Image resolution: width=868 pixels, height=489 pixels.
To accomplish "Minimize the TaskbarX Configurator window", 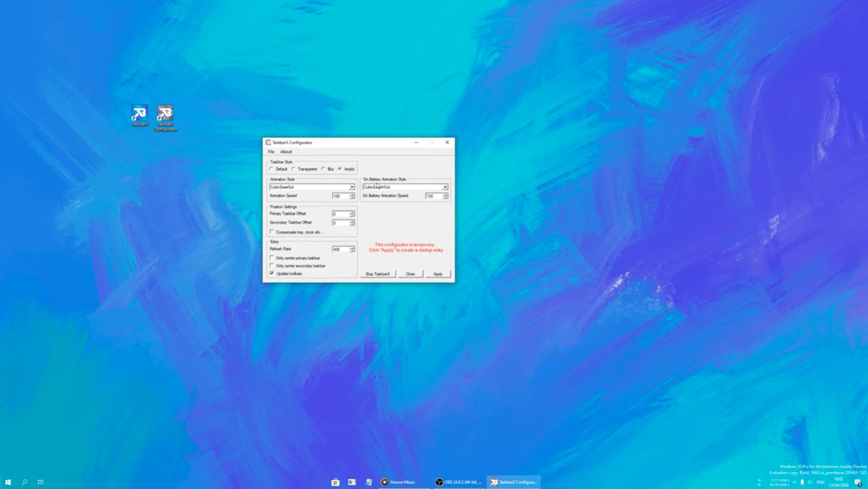I will pos(416,142).
